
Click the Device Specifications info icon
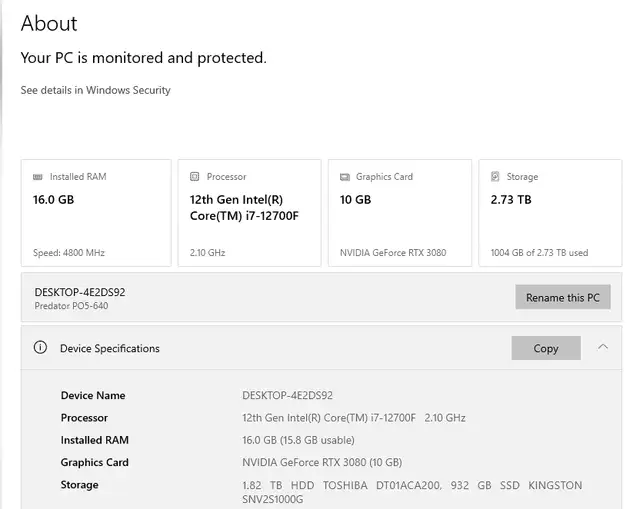pyautogui.click(x=40, y=348)
